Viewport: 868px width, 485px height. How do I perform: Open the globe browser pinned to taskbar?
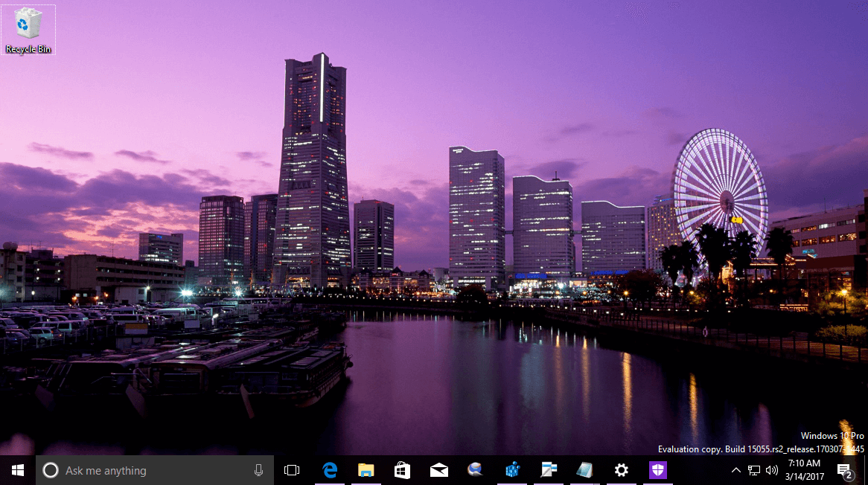point(475,470)
